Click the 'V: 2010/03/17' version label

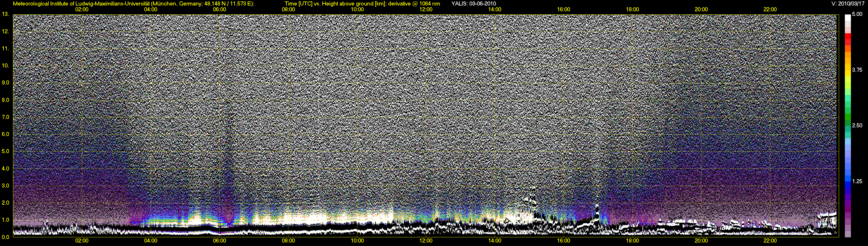[x=848, y=3]
